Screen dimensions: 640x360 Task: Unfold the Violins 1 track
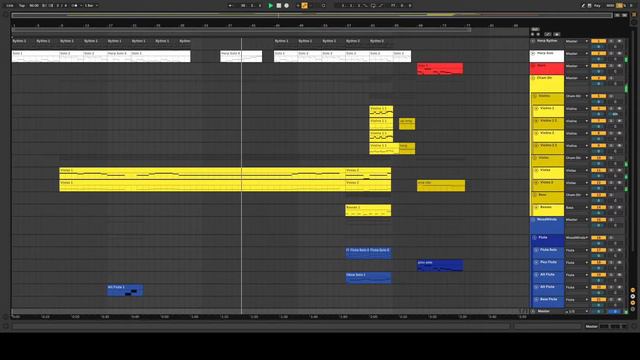(536, 109)
